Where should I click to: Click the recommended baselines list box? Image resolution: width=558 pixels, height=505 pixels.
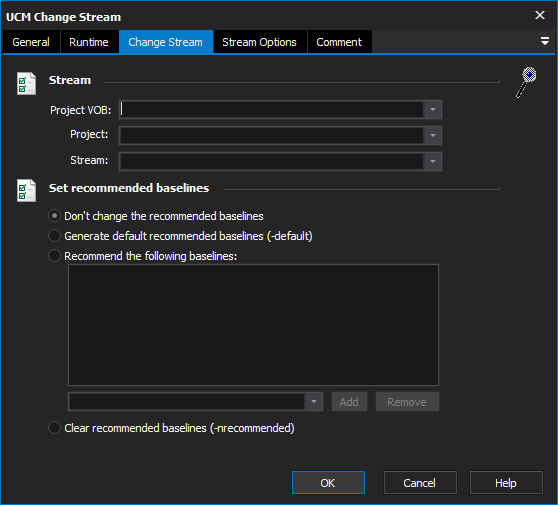253,325
